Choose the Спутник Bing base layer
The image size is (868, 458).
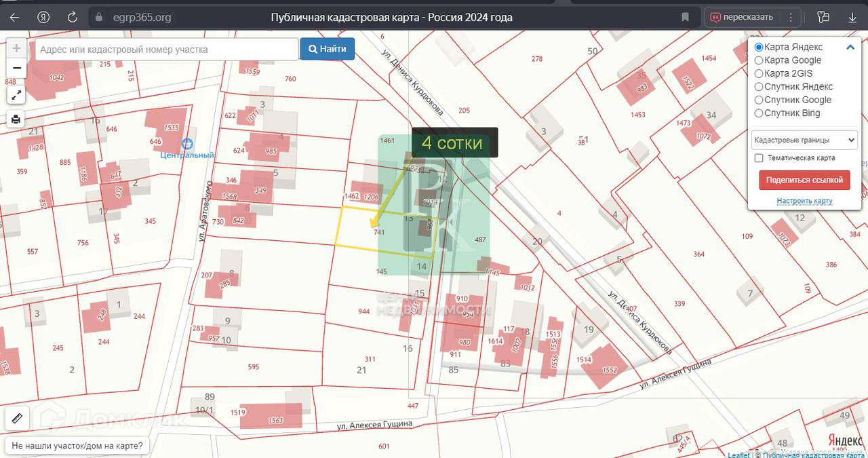click(x=759, y=113)
